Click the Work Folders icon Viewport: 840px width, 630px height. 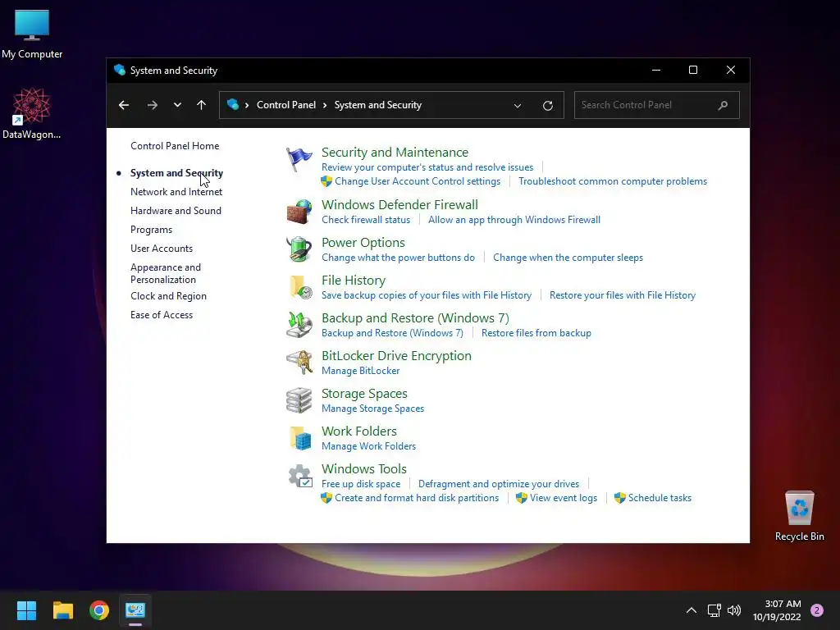click(299, 438)
